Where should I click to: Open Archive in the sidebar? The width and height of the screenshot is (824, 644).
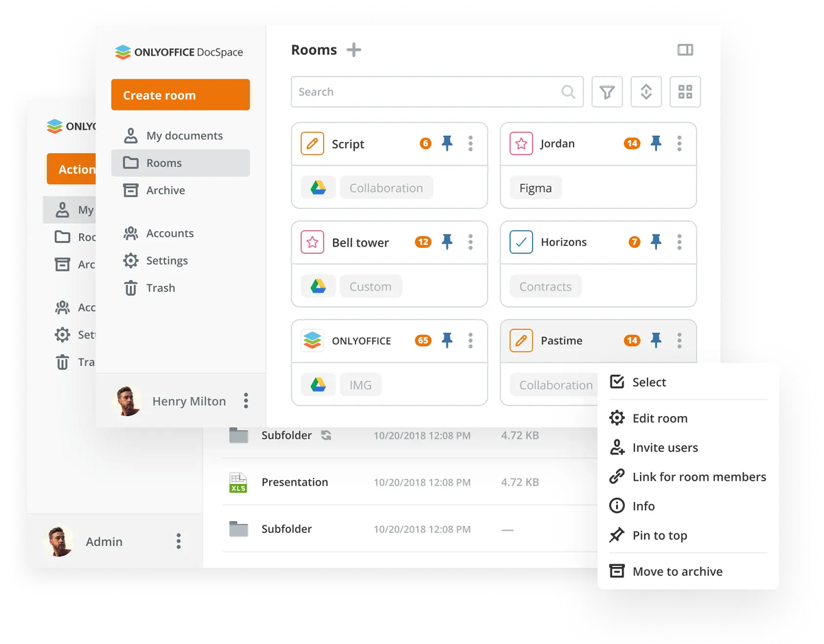181,190
